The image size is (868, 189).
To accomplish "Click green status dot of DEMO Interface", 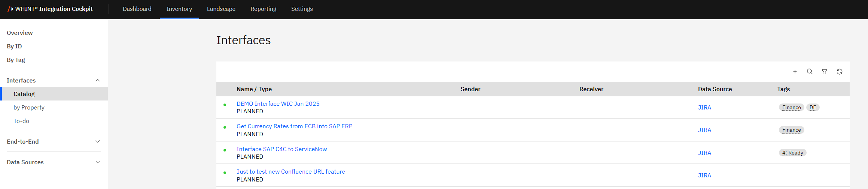I will (225, 105).
